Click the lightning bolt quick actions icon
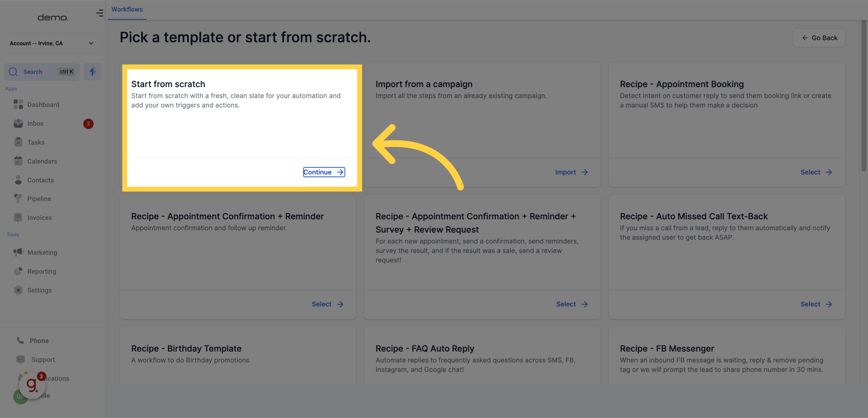This screenshot has height=418, width=868. [93, 71]
